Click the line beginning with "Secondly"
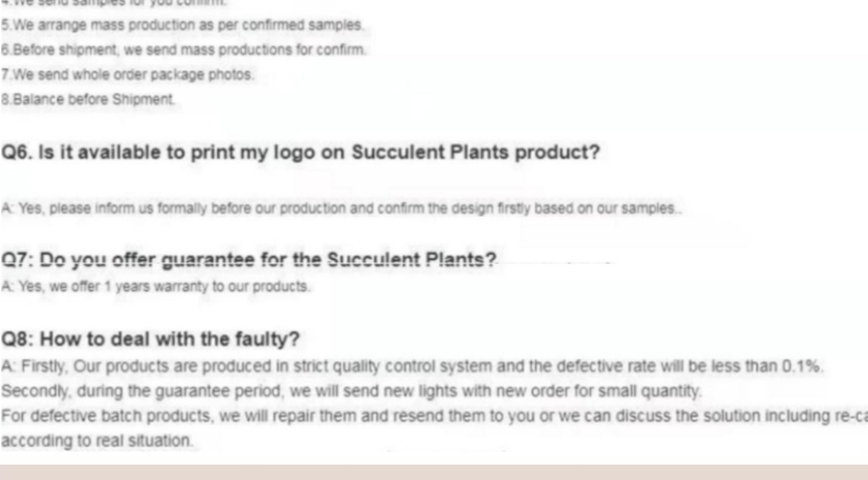The width and height of the screenshot is (868, 480). pos(352,391)
